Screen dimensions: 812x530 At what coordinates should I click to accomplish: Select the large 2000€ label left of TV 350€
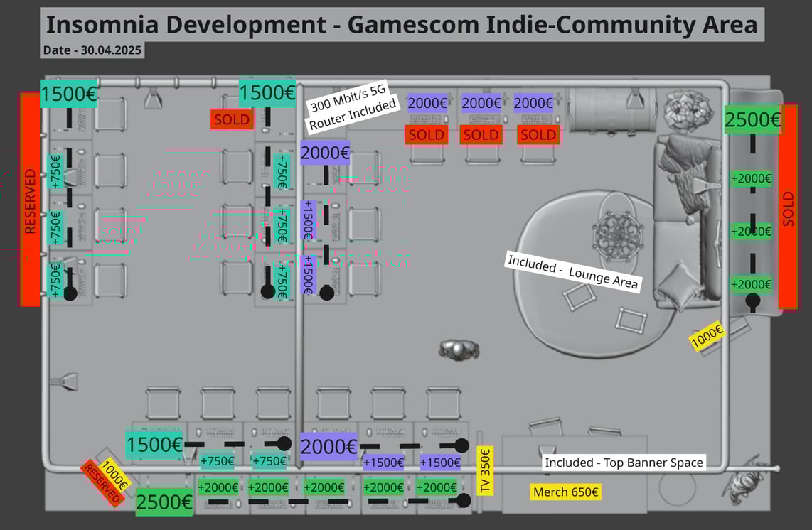[328, 446]
